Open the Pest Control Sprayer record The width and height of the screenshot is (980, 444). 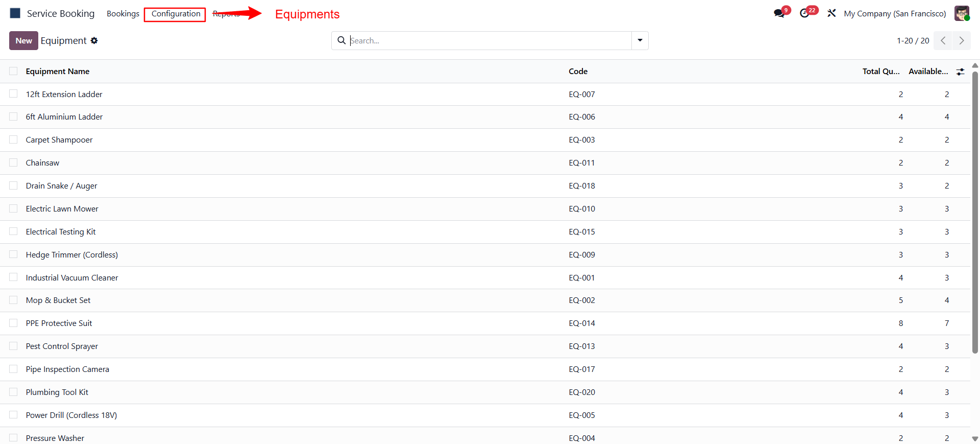coord(62,346)
